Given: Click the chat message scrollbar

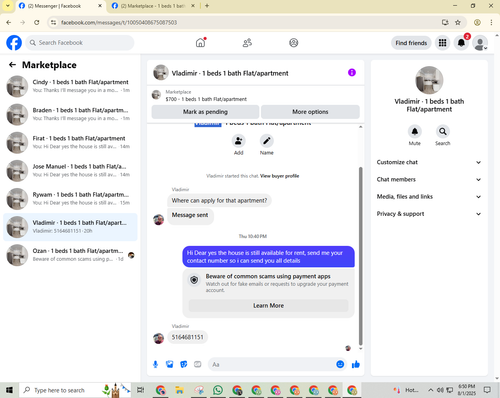Looking at the screenshot, I should [x=360, y=256].
